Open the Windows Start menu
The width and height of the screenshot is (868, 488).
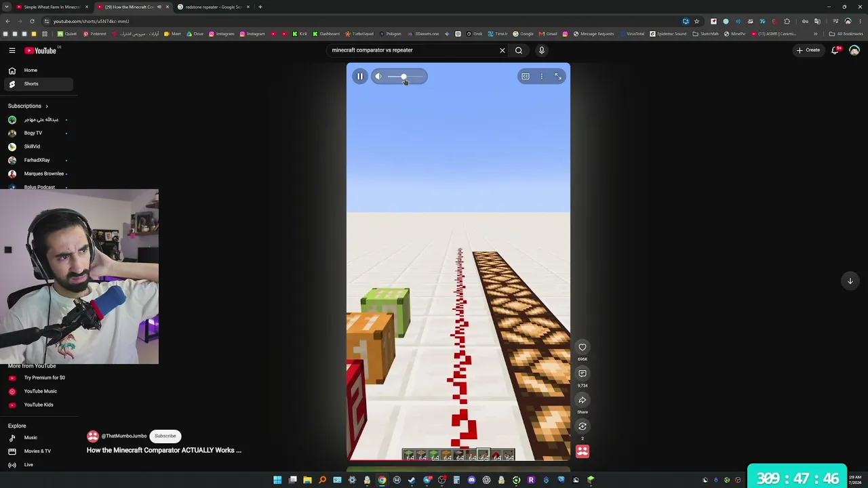point(277,480)
